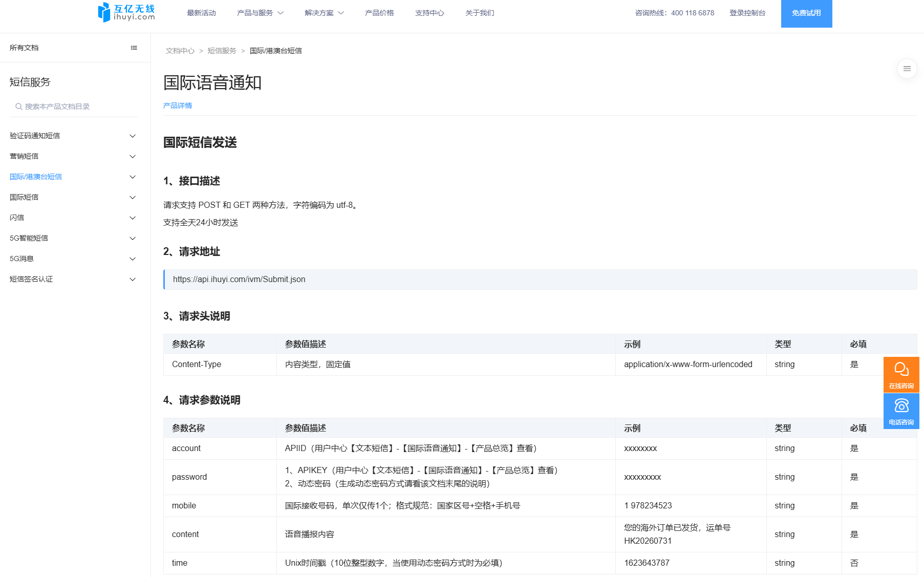Open the floating page menu icon
Image resolution: width=924 pixels, height=577 pixels.
[907, 69]
